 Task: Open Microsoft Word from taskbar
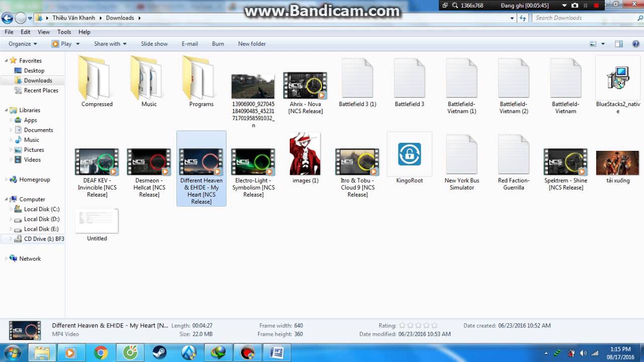[277, 353]
